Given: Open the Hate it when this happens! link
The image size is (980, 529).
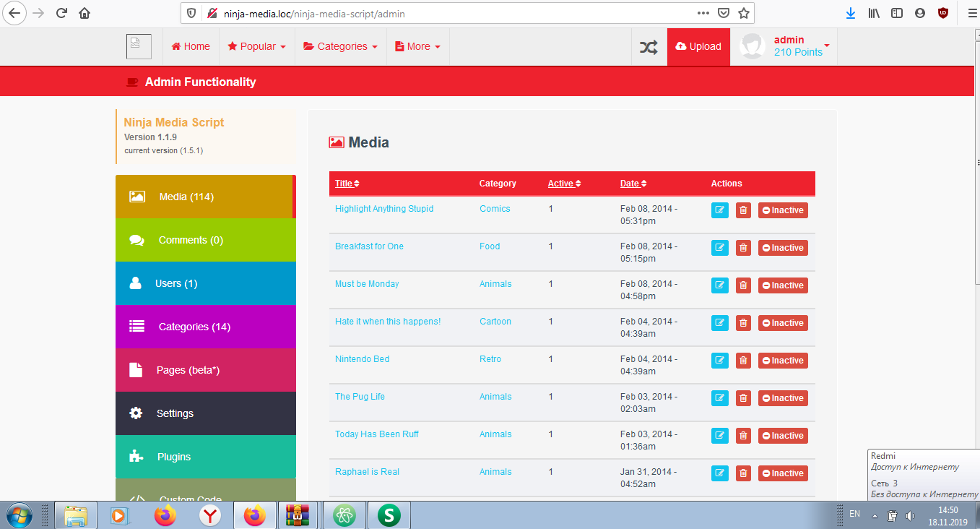Looking at the screenshot, I should (x=388, y=322).
